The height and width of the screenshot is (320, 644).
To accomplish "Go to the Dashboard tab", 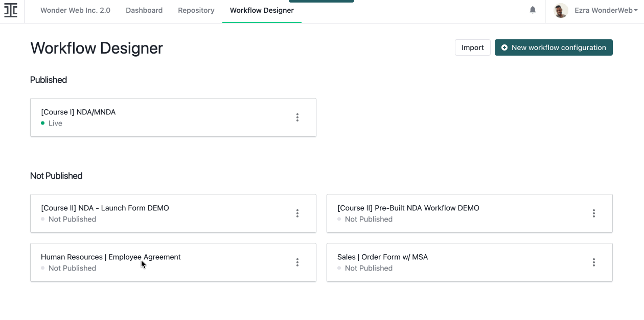I will [144, 10].
